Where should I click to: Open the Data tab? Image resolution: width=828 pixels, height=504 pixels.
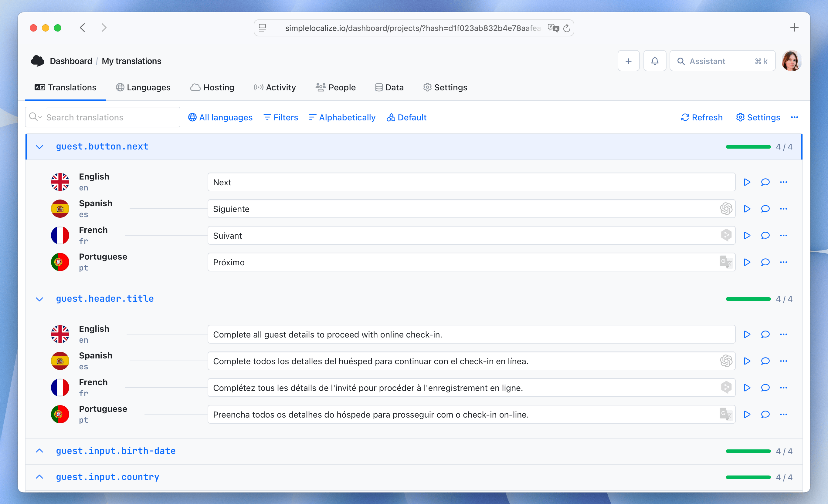pos(389,87)
